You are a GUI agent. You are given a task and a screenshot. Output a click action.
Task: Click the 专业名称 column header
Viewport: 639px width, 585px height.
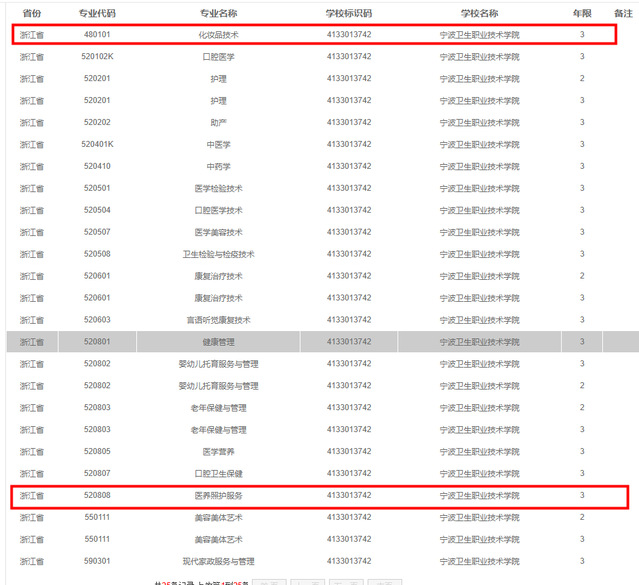[218, 13]
